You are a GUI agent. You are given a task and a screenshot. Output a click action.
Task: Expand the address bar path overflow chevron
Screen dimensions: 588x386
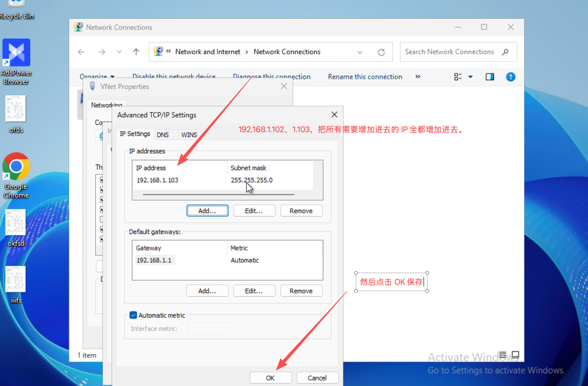pyautogui.click(x=169, y=51)
